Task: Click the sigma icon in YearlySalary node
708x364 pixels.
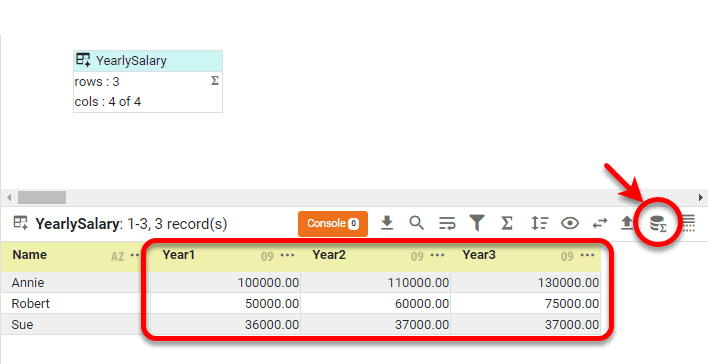Action: point(215,81)
